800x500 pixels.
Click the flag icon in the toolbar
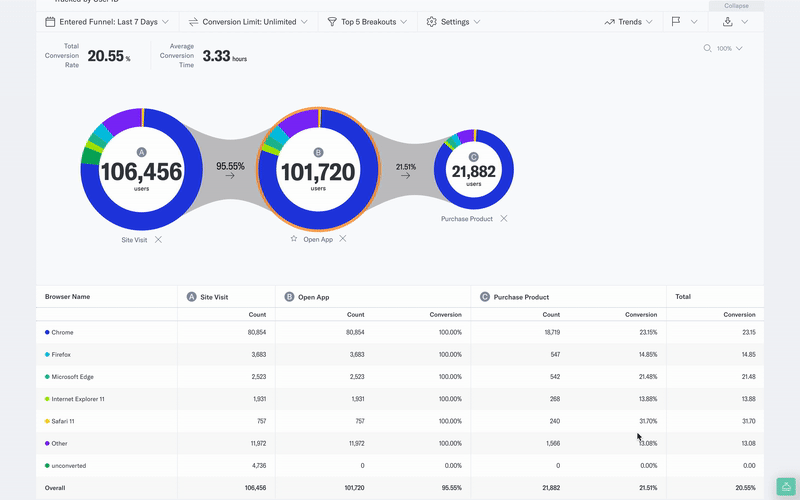676,22
